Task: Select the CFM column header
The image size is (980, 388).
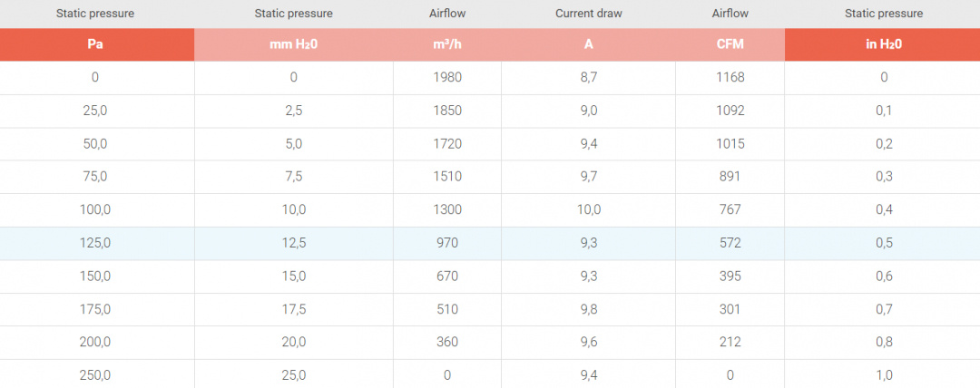Action: click(730, 44)
